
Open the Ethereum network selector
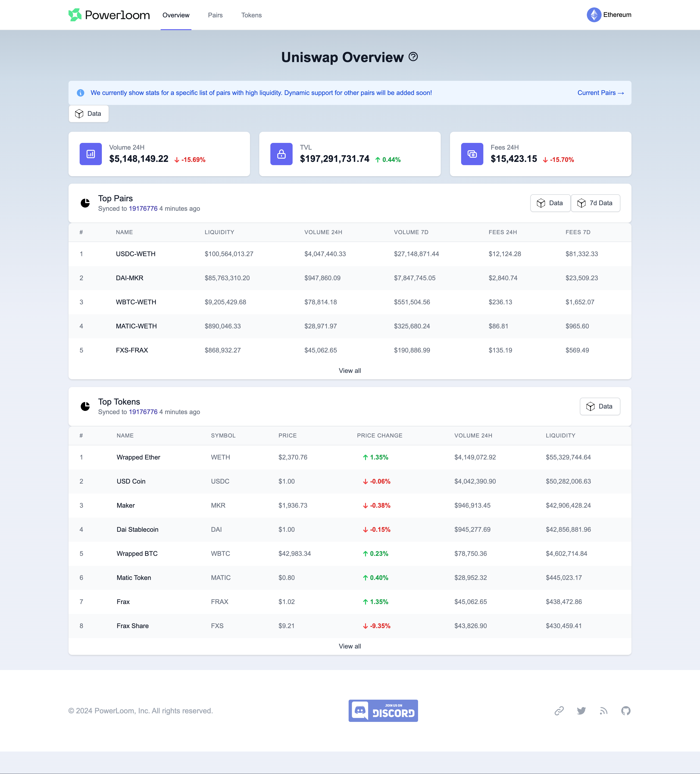[609, 15]
